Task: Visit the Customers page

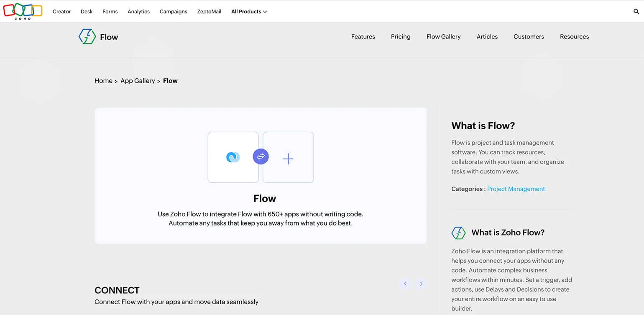Action: point(529,37)
